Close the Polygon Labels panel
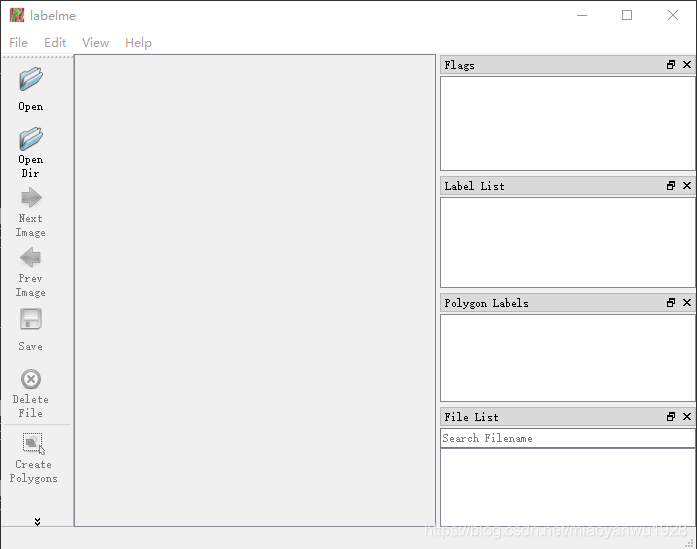Image resolution: width=697 pixels, height=549 pixels. [x=687, y=303]
